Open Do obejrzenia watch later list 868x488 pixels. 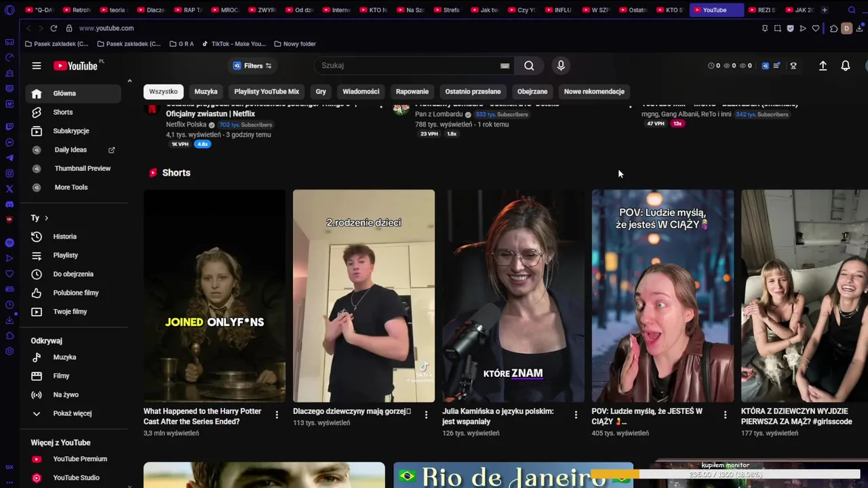73,274
